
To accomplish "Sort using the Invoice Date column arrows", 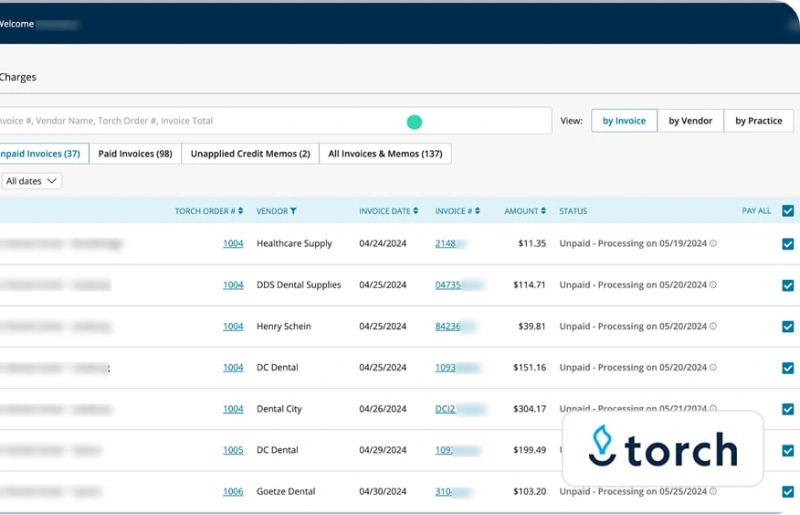I will click(x=416, y=211).
